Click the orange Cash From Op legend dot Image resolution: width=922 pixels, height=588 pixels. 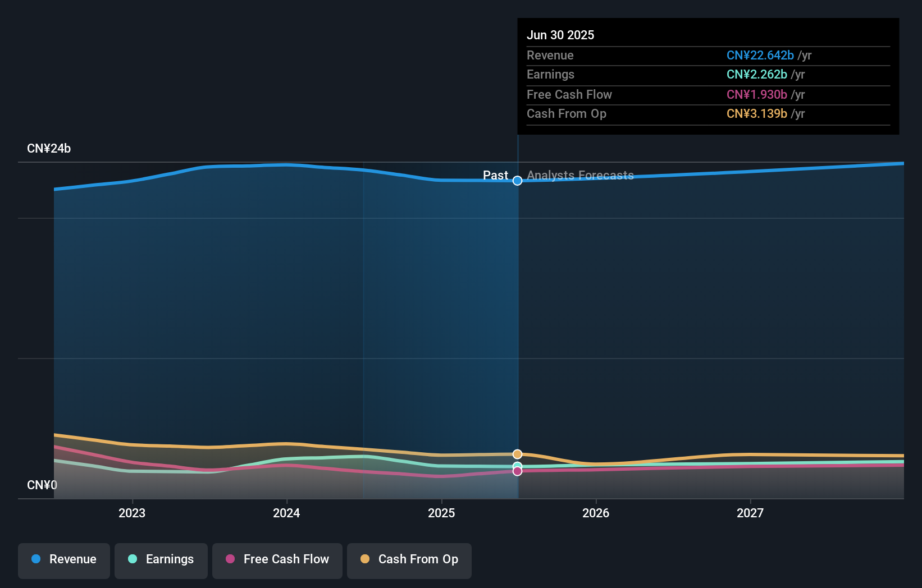(366, 559)
